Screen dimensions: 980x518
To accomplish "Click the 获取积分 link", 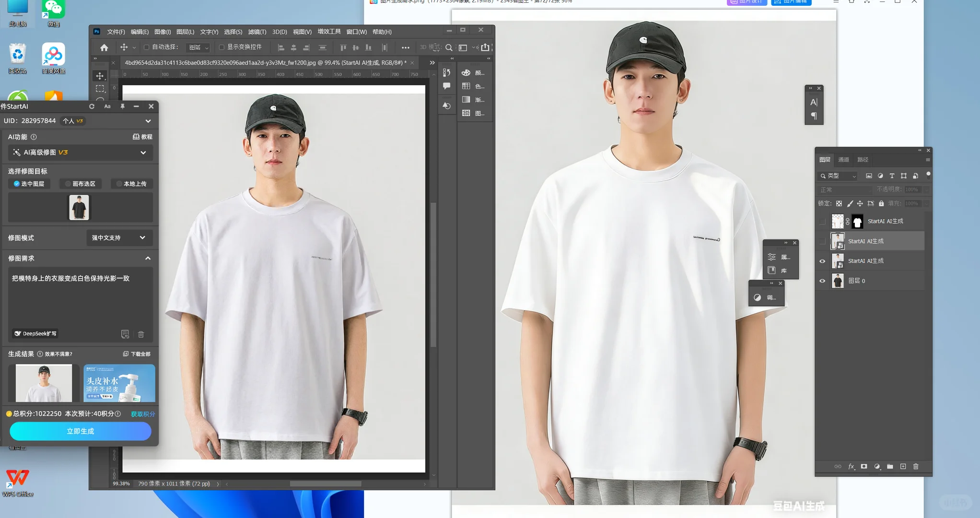I will click(x=142, y=414).
